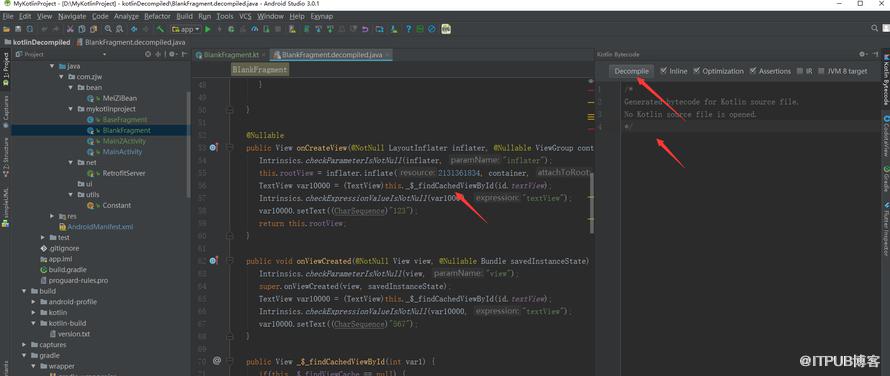Click the Kotlin Bytecode panel gear icon
This screenshot has height=376, width=890.
pos(862,55)
